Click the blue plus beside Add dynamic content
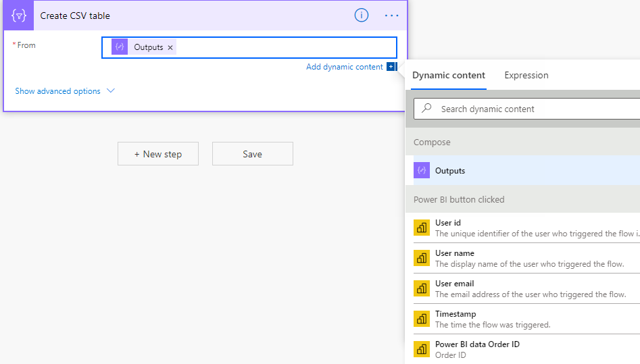The image size is (640, 364). click(x=391, y=67)
